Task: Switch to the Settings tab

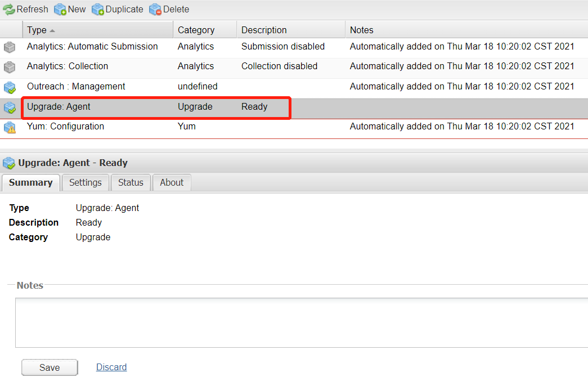Action: coord(86,182)
